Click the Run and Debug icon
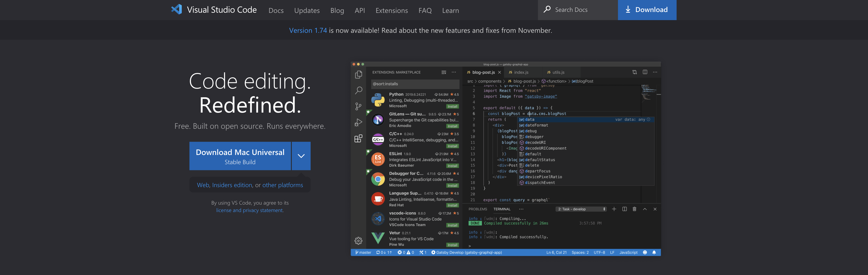The height and width of the screenshot is (275, 868). tap(359, 122)
